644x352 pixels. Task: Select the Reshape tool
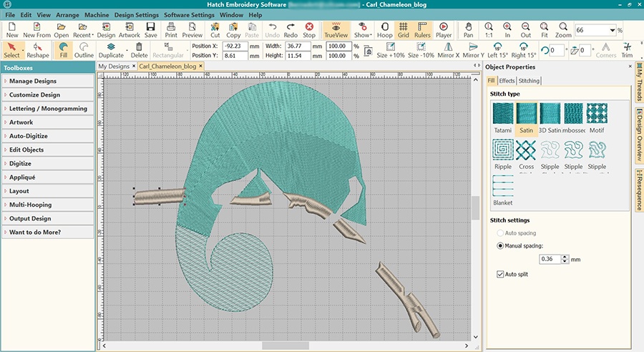point(38,50)
